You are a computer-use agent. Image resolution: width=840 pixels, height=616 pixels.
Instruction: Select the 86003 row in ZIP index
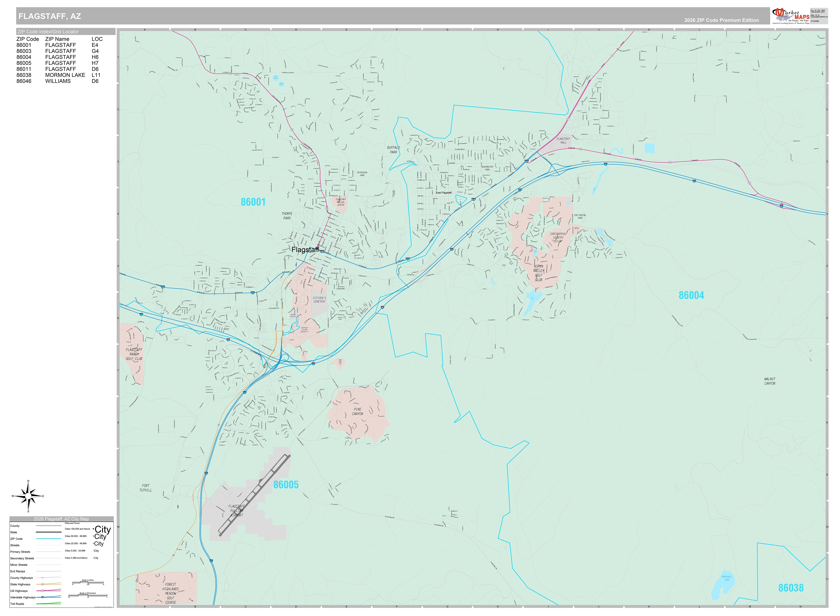pyautogui.click(x=58, y=51)
